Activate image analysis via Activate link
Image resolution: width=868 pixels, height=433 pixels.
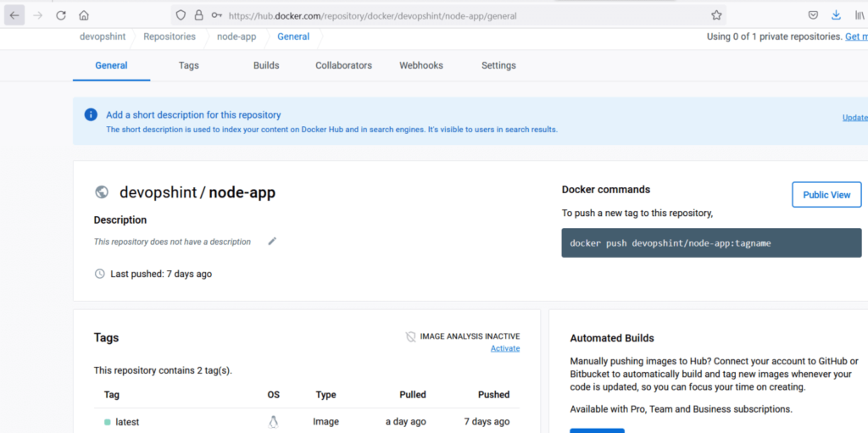point(505,348)
